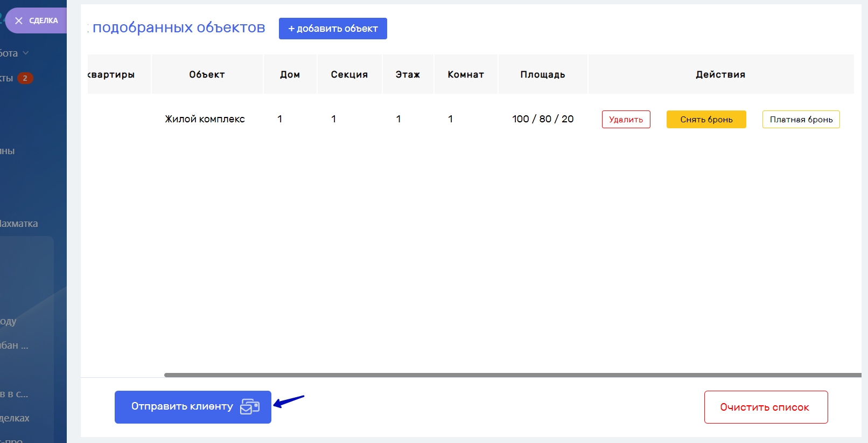Expand the chevron next to the truncated «бота» item

click(26, 53)
